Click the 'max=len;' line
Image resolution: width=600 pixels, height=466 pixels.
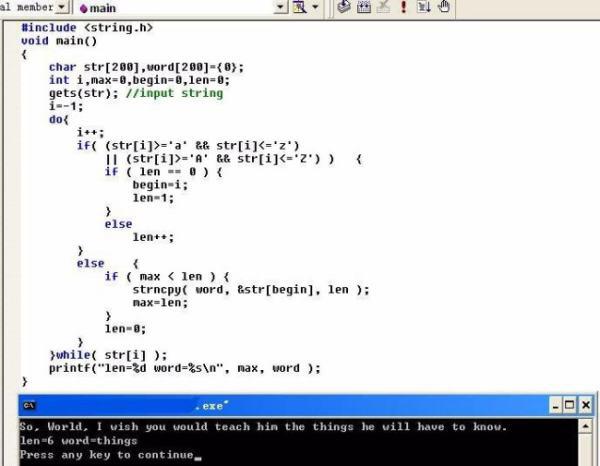click(x=160, y=303)
